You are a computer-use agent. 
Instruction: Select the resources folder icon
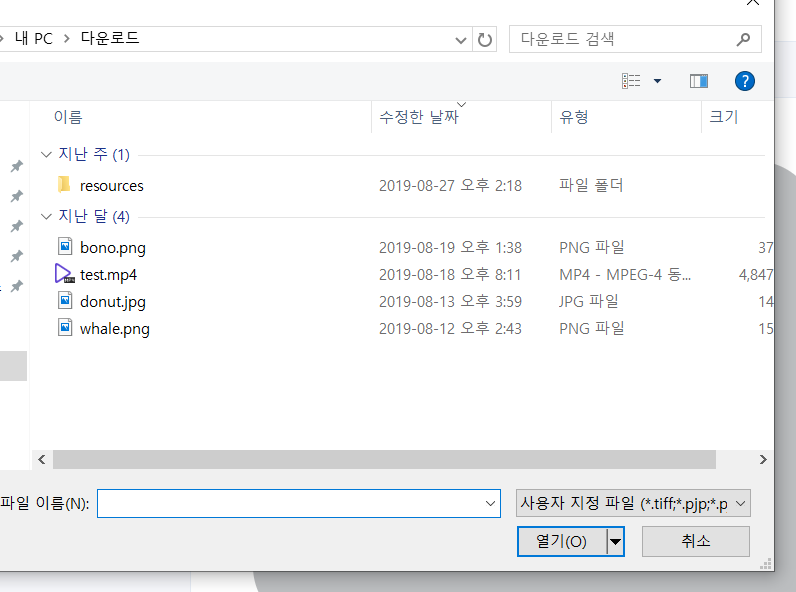click(x=64, y=185)
